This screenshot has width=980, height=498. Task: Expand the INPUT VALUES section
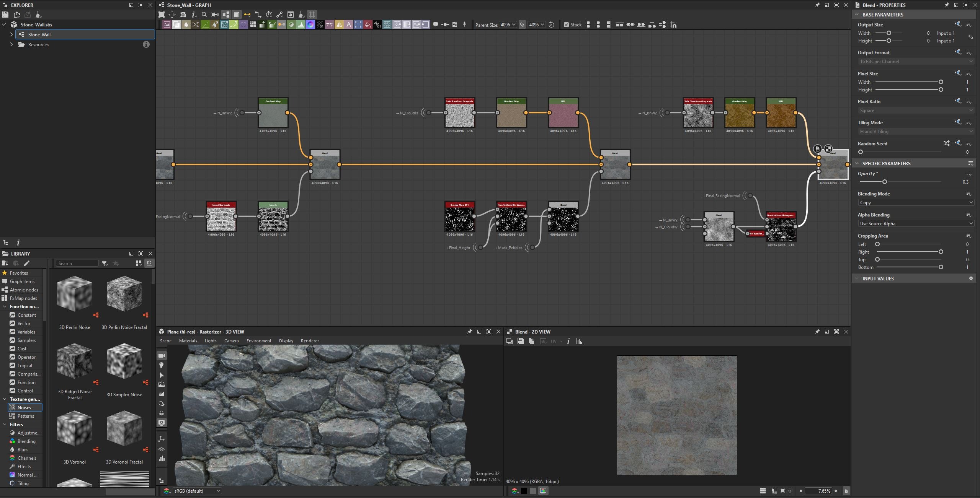point(857,278)
